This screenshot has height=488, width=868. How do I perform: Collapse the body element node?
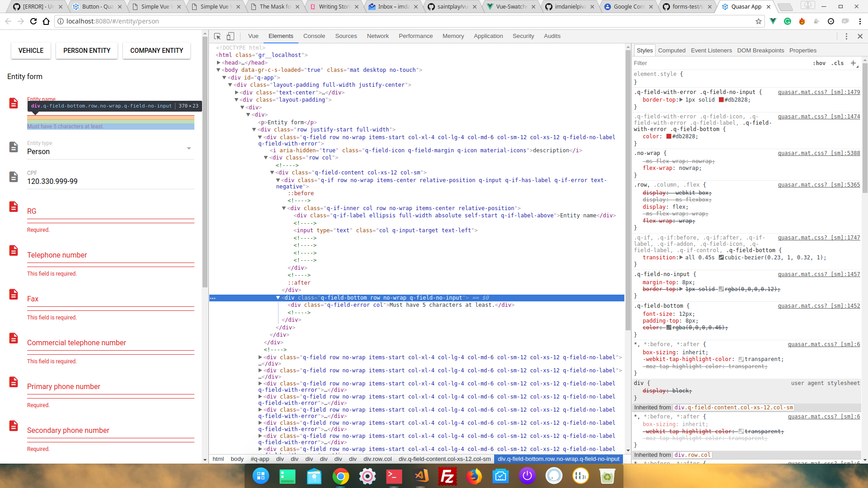point(219,70)
